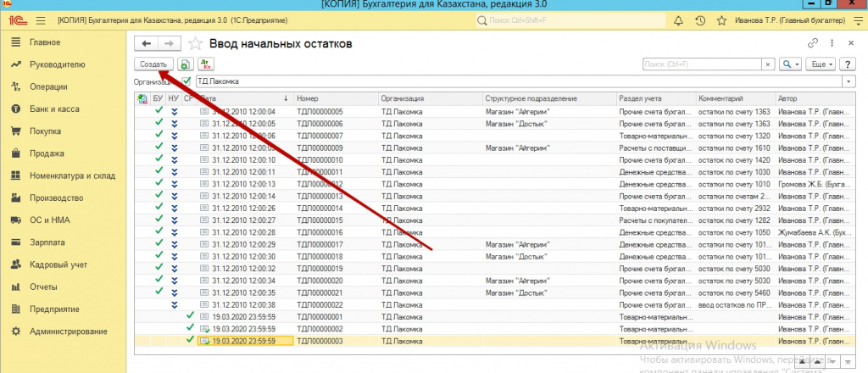This screenshot has height=373, width=868.
Task: Expand the Организация dropdown arrow
Action: [x=849, y=81]
